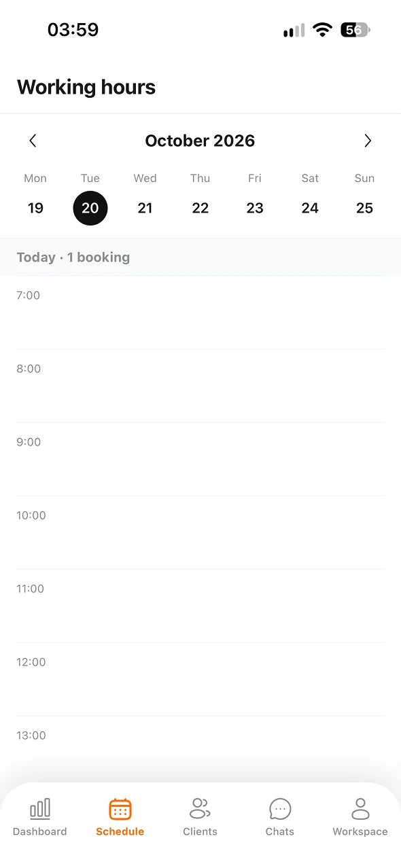This screenshot has height=868, width=401.
Task: Open the Workspace person icon
Action: click(360, 808)
